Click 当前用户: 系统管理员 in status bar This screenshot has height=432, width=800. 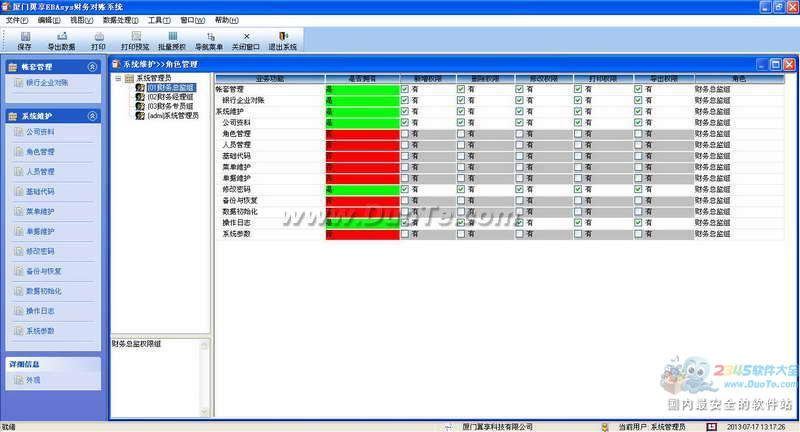tap(652, 427)
